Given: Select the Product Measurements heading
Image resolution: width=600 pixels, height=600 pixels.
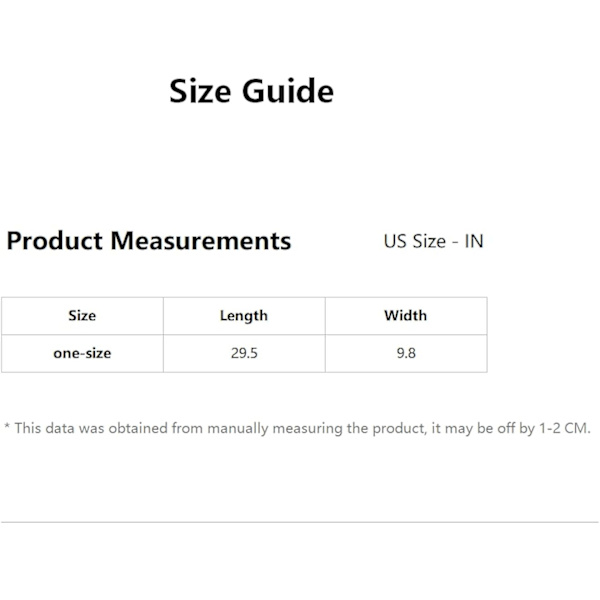Looking at the screenshot, I should click(149, 241).
